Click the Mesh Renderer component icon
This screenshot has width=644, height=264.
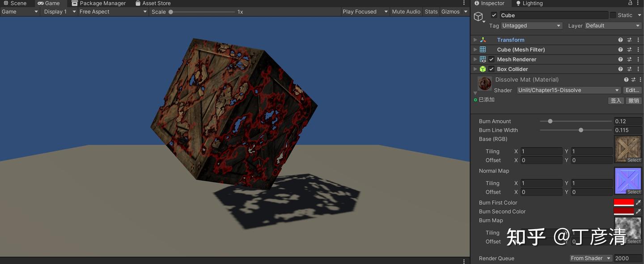[483, 59]
